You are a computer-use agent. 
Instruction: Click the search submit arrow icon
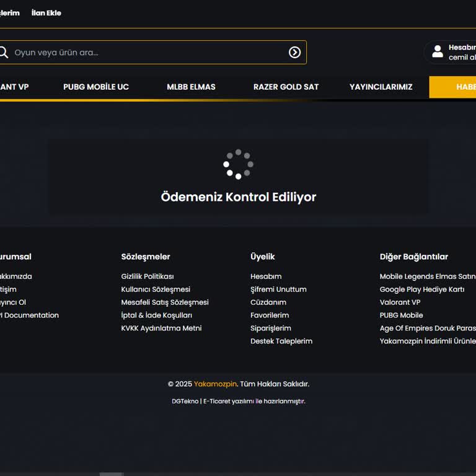[x=294, y=53]
